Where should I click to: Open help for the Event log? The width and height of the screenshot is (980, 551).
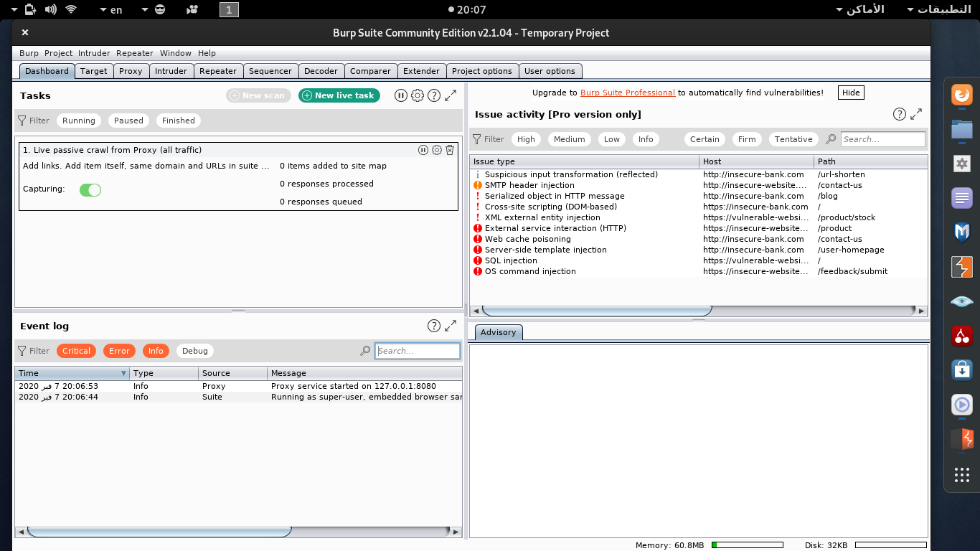(434, 326)
